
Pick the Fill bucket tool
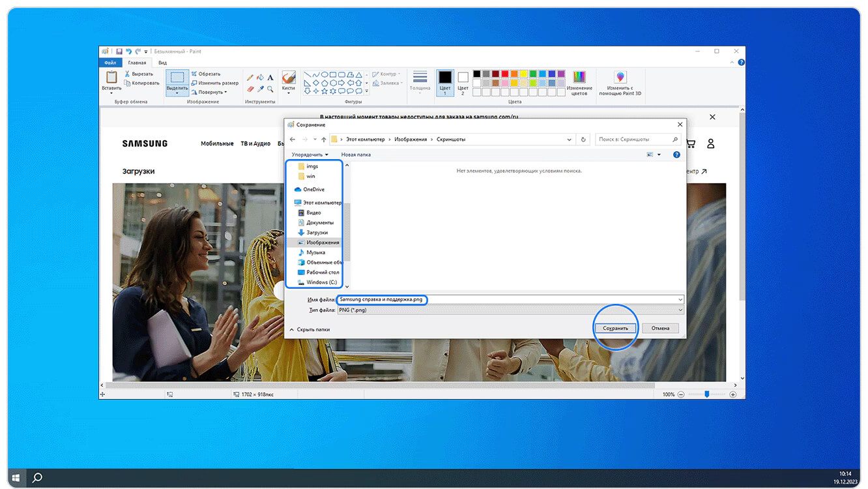(x=260, y=78)
